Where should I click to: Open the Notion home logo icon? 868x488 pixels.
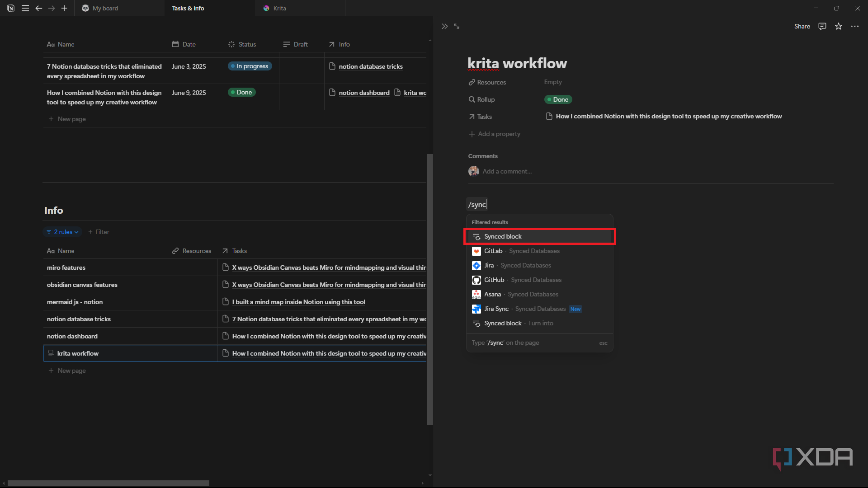coord(11,8)
